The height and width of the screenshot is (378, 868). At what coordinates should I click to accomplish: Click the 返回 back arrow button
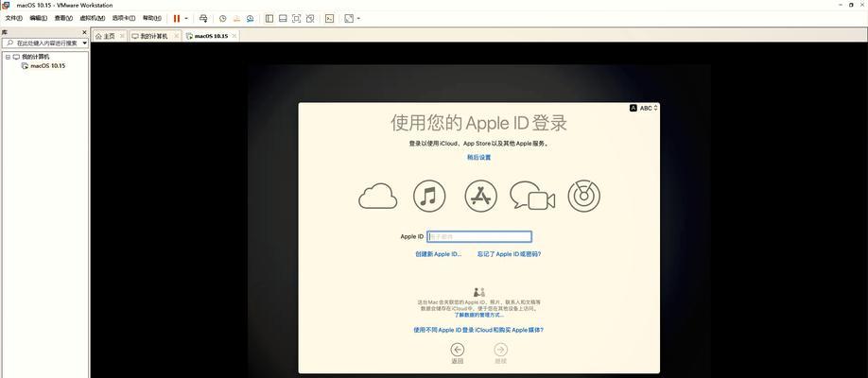457,350
